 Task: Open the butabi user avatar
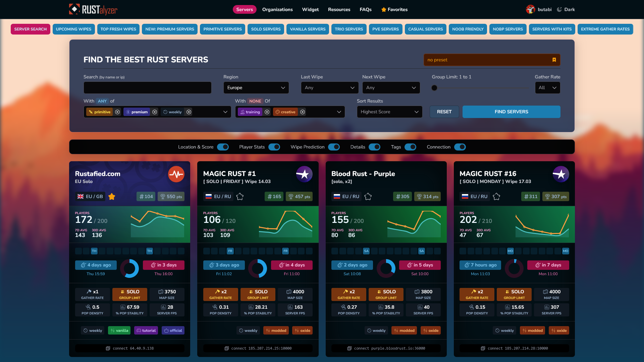530,9
